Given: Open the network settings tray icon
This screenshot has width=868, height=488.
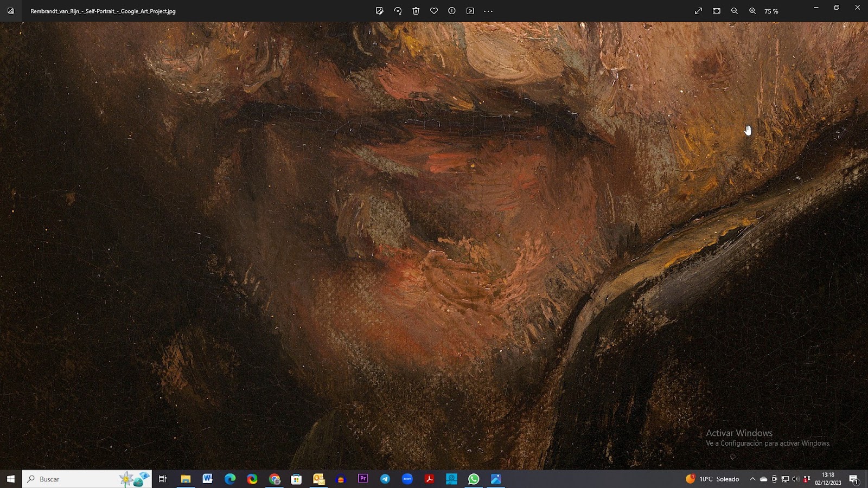Looking at the screenshot, I should click(x=785, y=479).
